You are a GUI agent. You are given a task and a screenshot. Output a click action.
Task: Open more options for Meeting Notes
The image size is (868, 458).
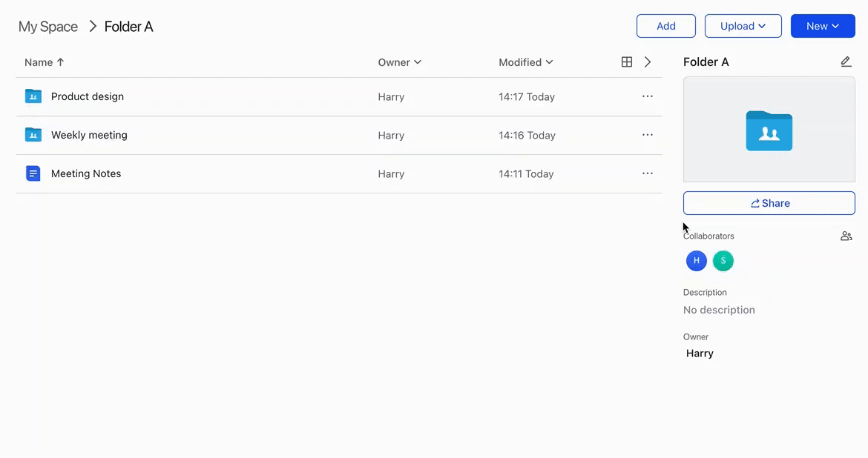648,173
